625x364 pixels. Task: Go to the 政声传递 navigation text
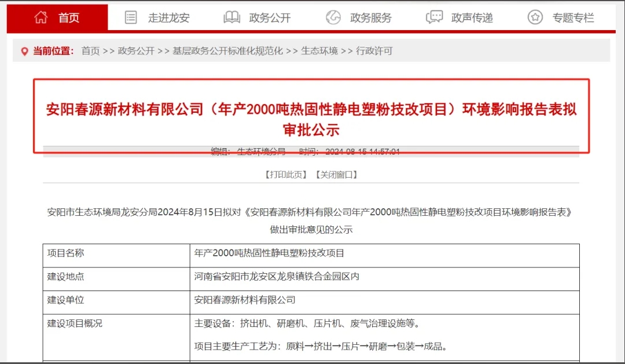coord(472,18)
